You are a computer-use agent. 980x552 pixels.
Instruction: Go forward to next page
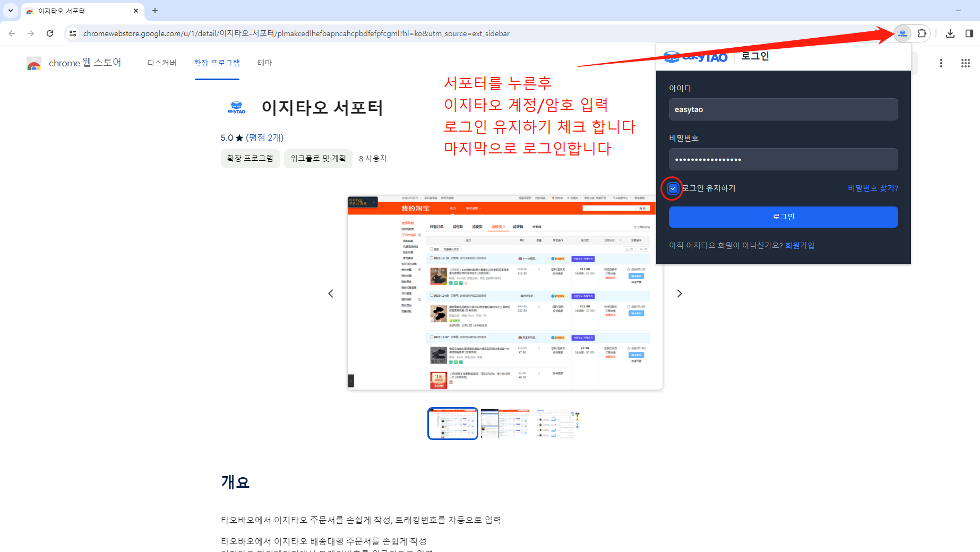(x=31, y=33)
